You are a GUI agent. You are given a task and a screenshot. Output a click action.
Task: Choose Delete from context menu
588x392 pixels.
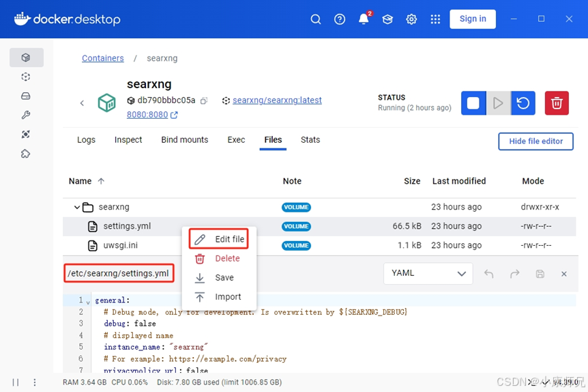[x=219, y=258]
